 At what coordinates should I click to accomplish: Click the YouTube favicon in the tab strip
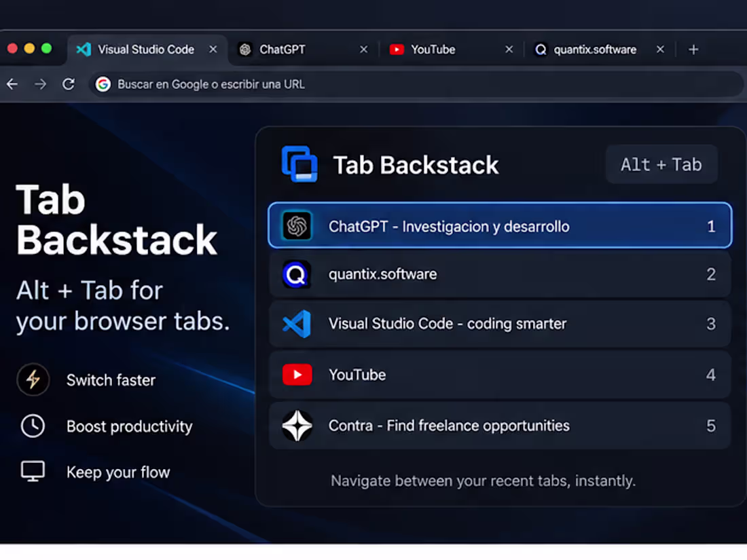pos(397,50)
